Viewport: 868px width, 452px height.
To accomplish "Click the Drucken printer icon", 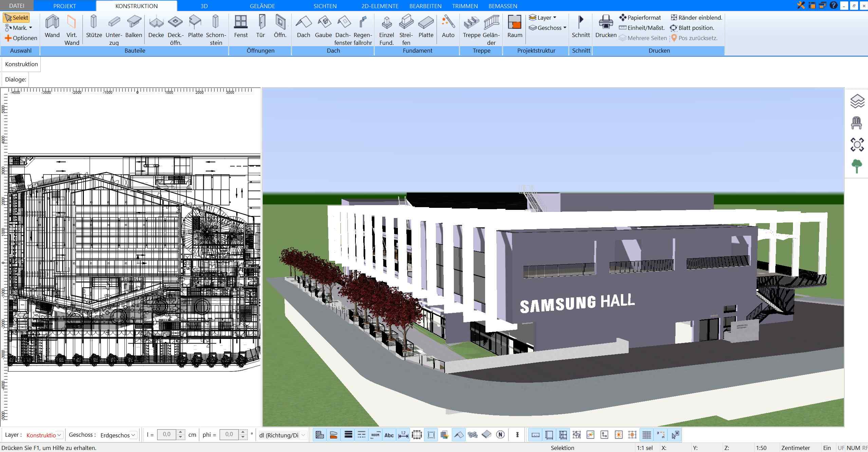I will tap(606, 22).
